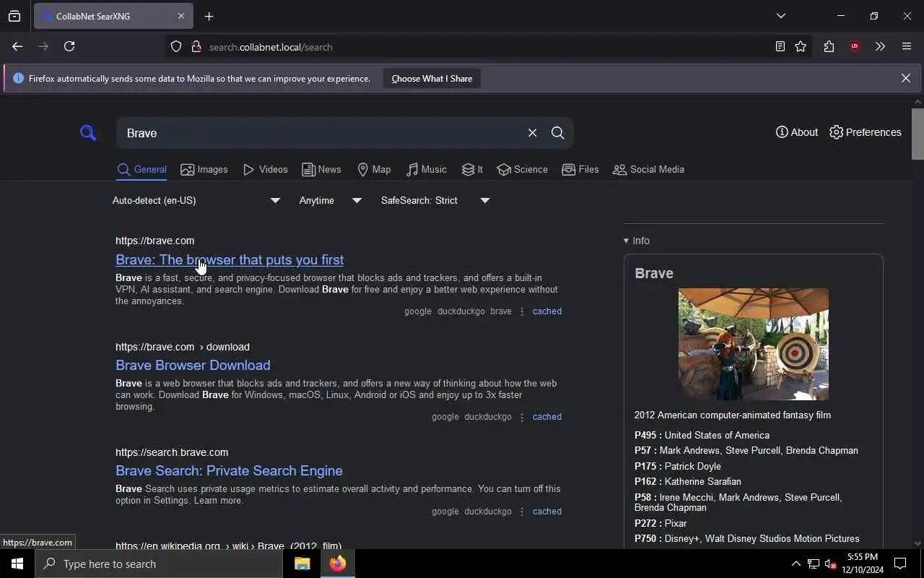Click the Brave film infobox image

click(754, 345)
